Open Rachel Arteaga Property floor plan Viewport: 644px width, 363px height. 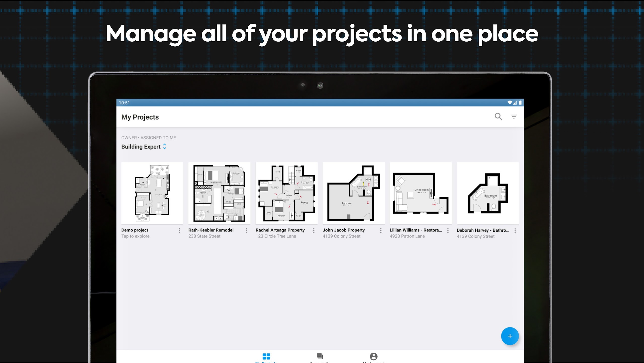tap(287, 193)
